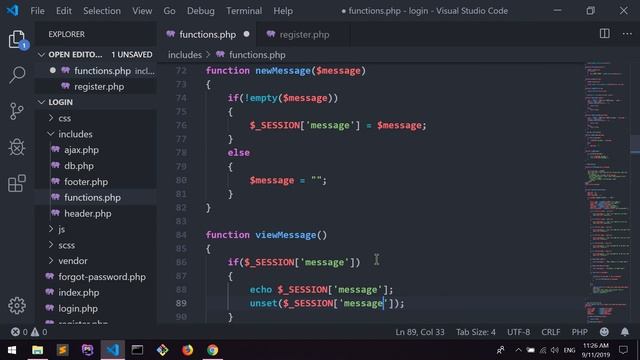Click the functions.php breadcrumb
This screenshot has height=360, width=640.
257,55
